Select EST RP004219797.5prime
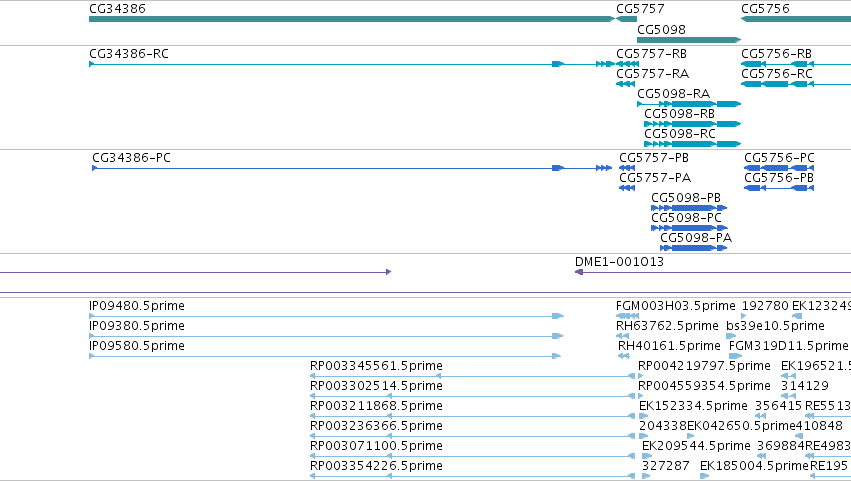851x481 pixels. pyautogui.click(x=641, y=376)
